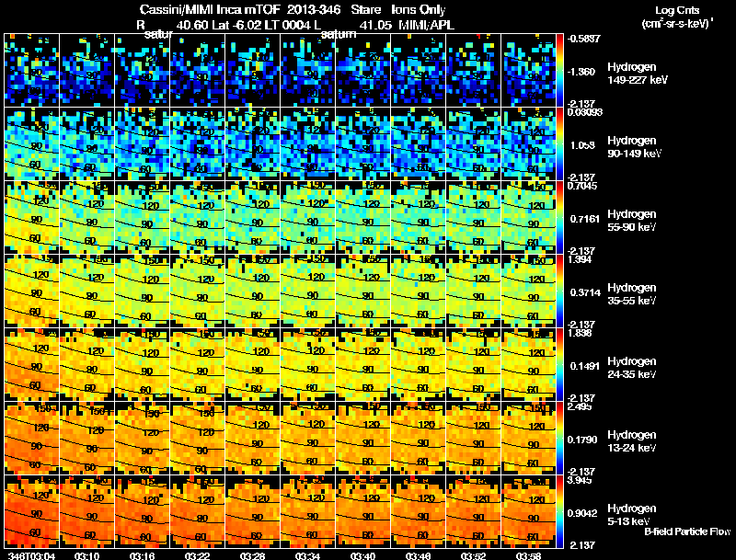Open the 55-90 keV panel at 03:52
Screen dimensions: 736x560
point(473,217)
